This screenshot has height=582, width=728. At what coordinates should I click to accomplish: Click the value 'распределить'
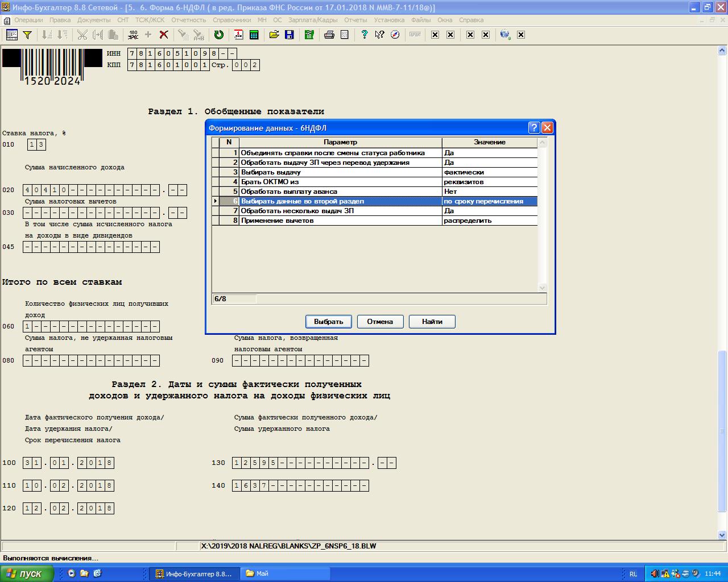468,221
